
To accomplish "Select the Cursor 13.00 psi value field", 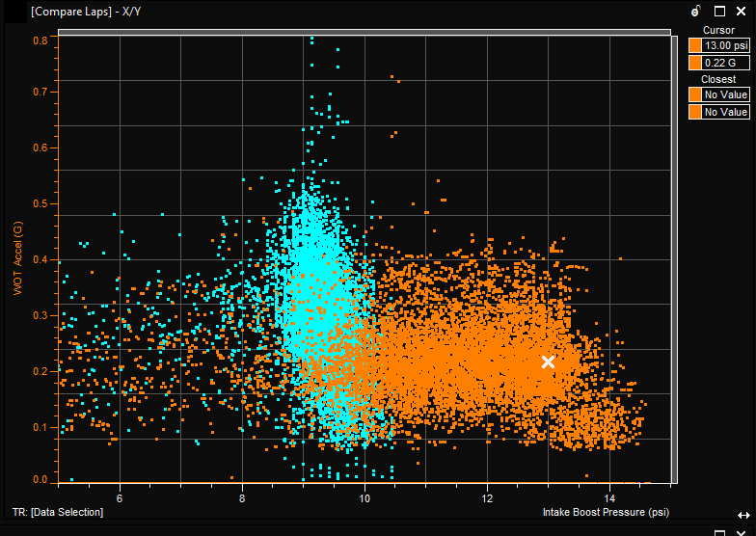I will point(725,45).
